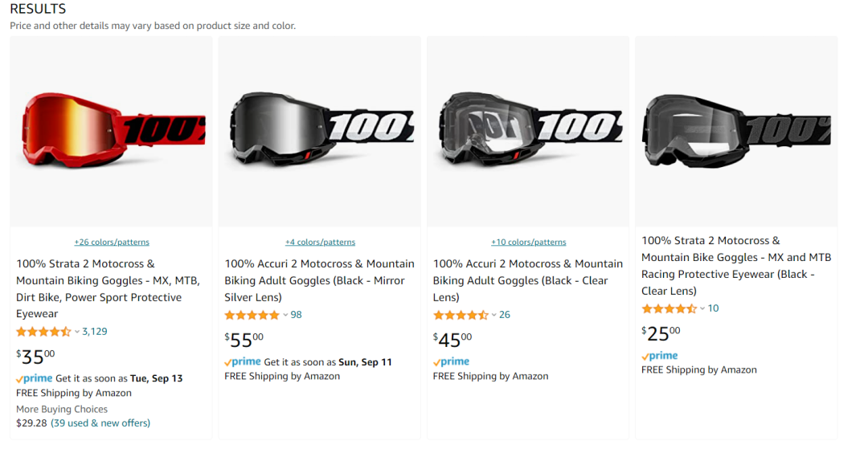This screenshot has width=868, height=449.
Task: Click the Prime badge under the $45 price
Action: (451, 361)
